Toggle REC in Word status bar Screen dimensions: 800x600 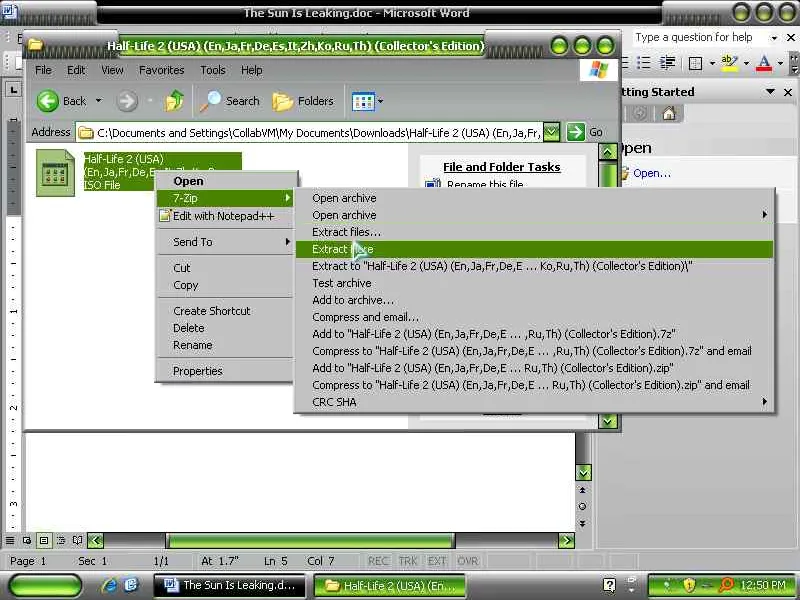378,561
